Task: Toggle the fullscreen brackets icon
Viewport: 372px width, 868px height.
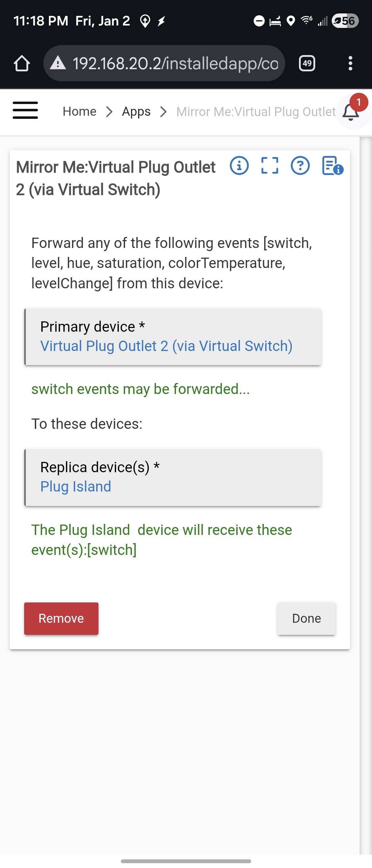Action: tap(270, 166)
